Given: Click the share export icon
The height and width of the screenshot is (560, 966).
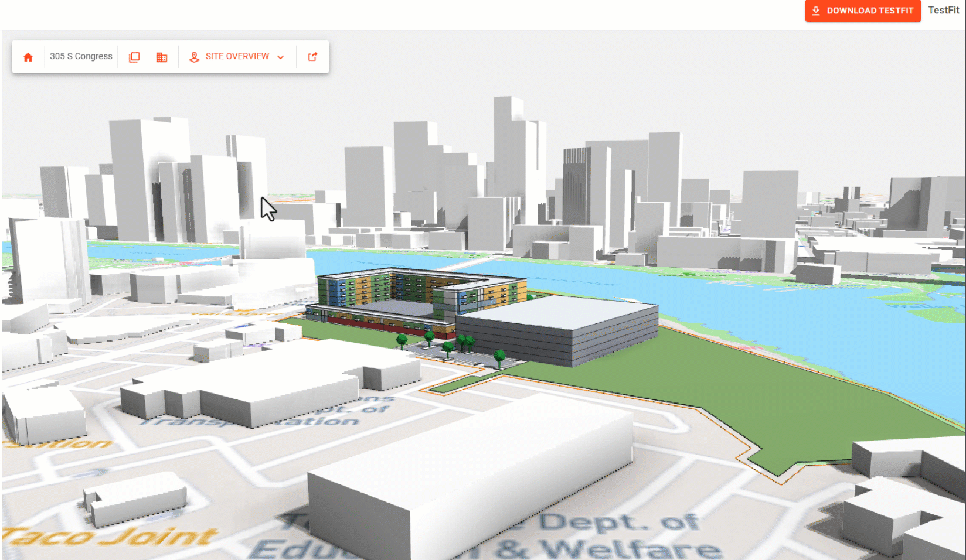Looking at the screenshot, I should tap(313, 57).
